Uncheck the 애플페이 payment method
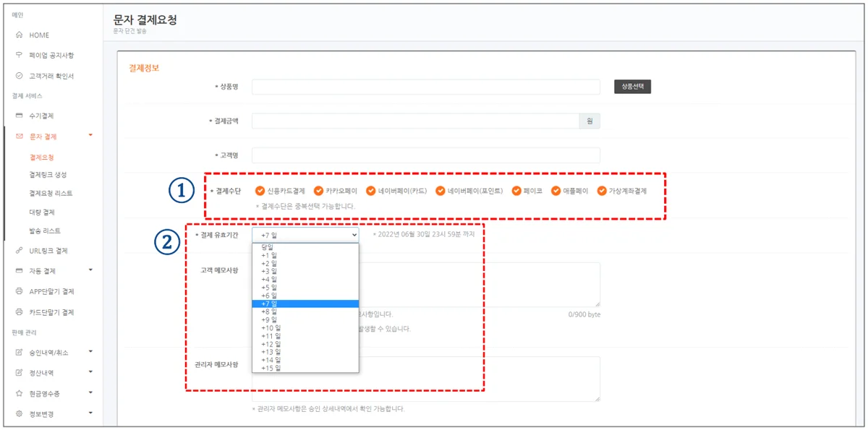 [x=556, y=191]
